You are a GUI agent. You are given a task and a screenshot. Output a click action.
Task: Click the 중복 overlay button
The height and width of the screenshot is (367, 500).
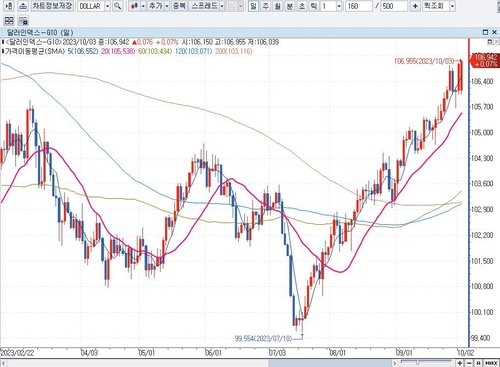click(179, 6)
